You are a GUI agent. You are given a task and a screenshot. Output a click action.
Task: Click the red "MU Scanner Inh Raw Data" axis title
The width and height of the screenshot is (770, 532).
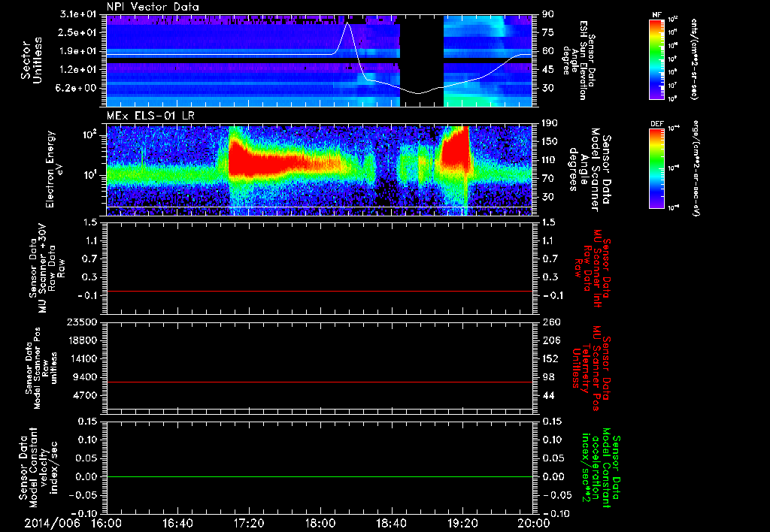593,268
